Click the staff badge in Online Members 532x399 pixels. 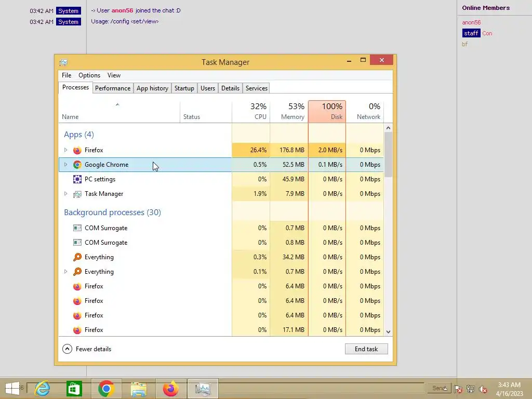[471, 33]
